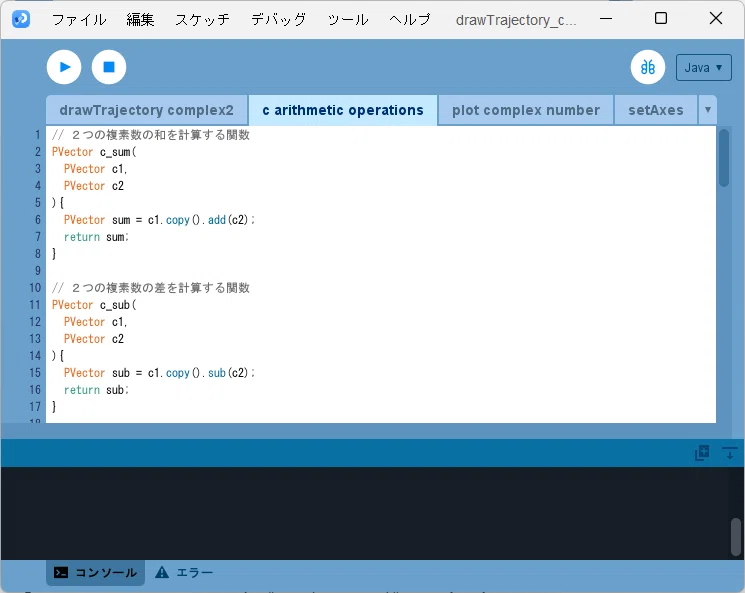
Task: Click line number 9 in the gutter
Action: (38, 271)
